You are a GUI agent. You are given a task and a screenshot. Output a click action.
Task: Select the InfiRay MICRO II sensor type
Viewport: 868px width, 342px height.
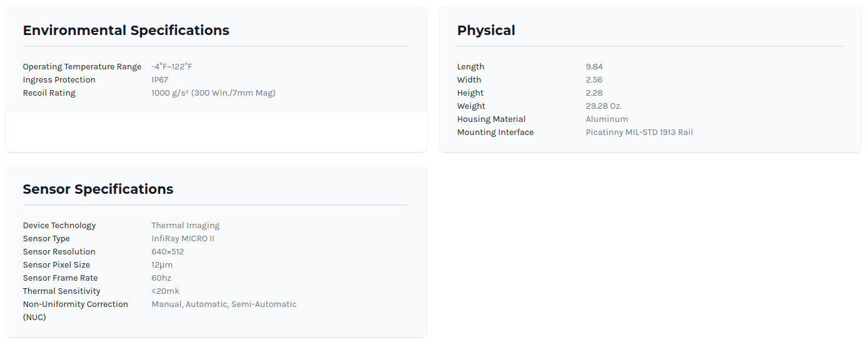183,239
